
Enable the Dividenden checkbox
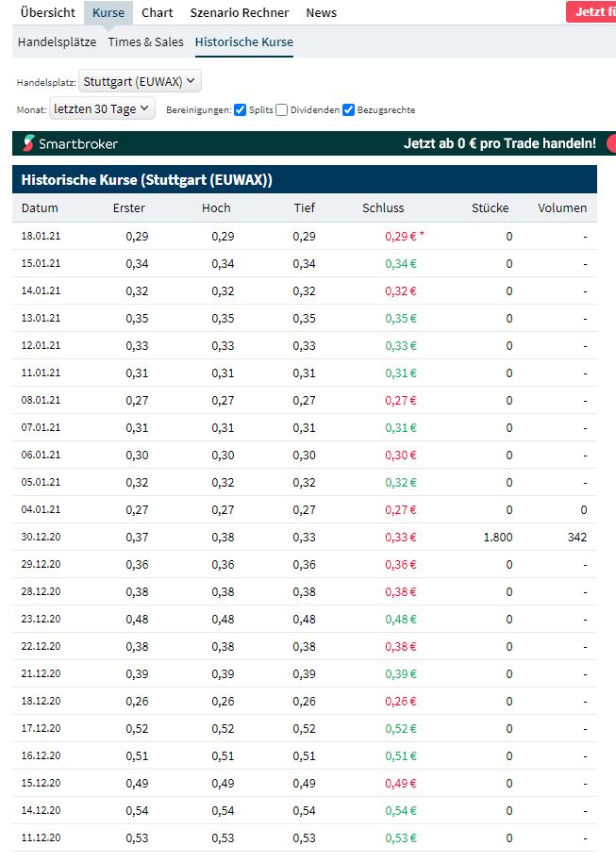[x=283, y=110]
